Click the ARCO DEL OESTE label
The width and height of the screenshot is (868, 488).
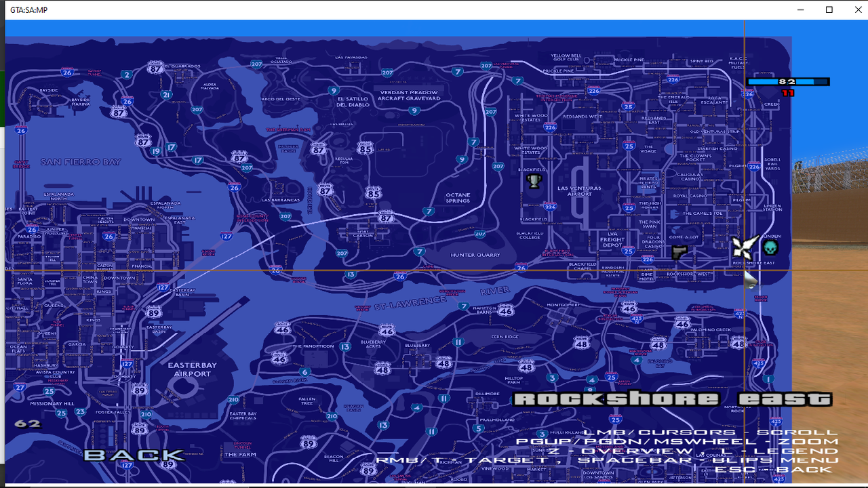281,99
